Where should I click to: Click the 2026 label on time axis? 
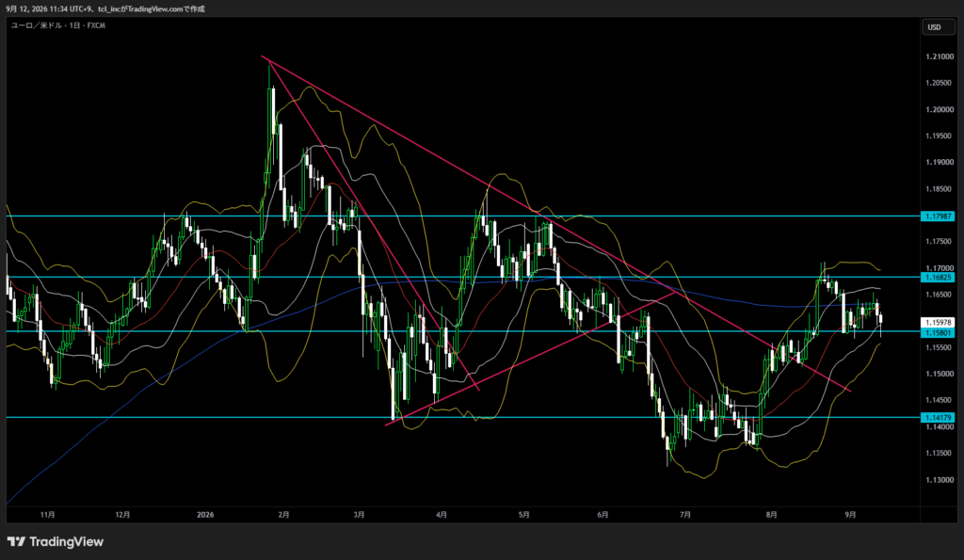pyautogui.click(x=205, y=515)
